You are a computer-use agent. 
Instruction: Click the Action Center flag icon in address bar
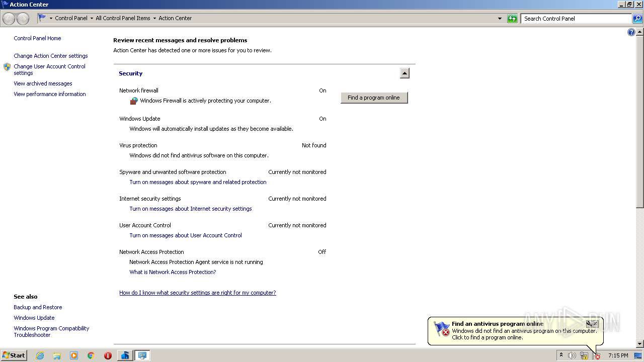(x=42, y=18)
